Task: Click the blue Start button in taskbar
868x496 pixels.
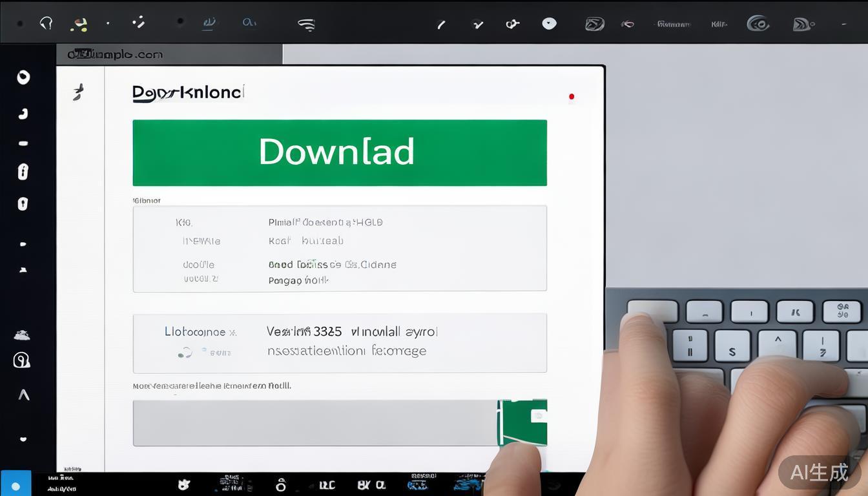Action: [15, 484]
